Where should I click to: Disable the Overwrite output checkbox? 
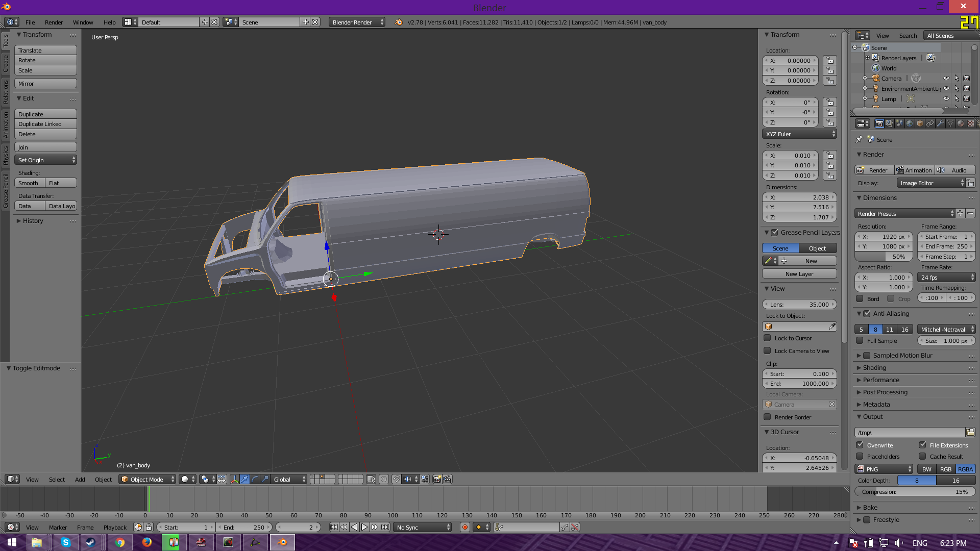[x=860, y=445]
